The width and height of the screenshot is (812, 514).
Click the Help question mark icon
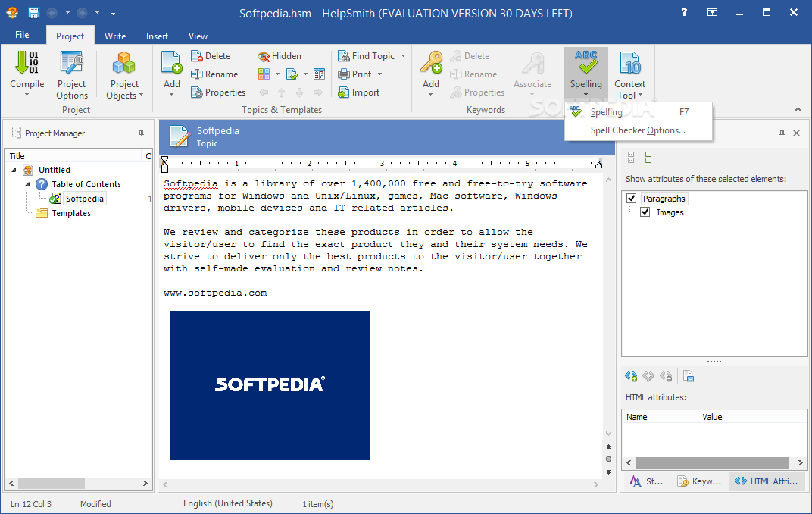pyautogui.click(x=684, y=12)
